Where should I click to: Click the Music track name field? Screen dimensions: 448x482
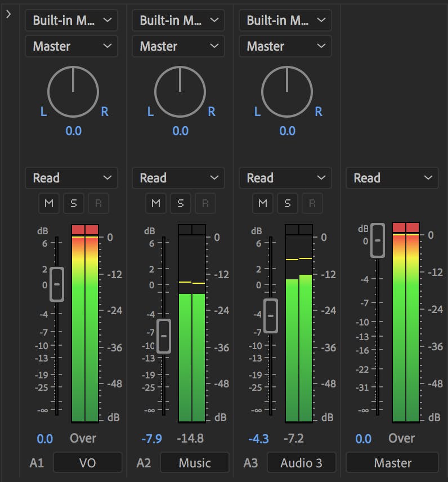pyautogui.click(x=195, y=462)
